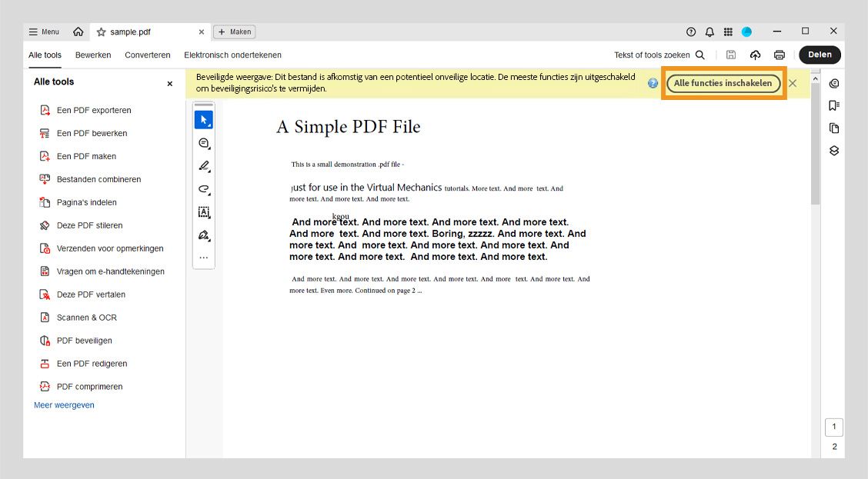Click the blue help icon in the yellow banner

653,83
